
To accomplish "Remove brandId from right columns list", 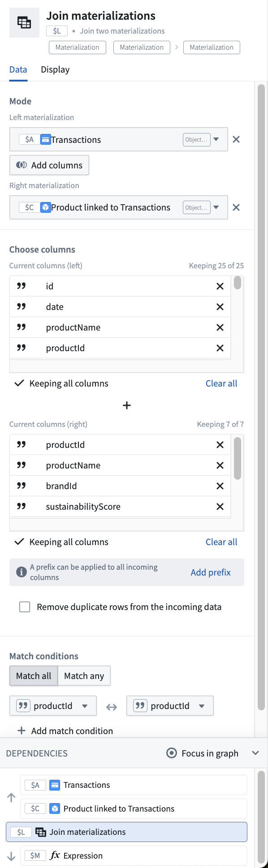I will (x=220, y=486).
